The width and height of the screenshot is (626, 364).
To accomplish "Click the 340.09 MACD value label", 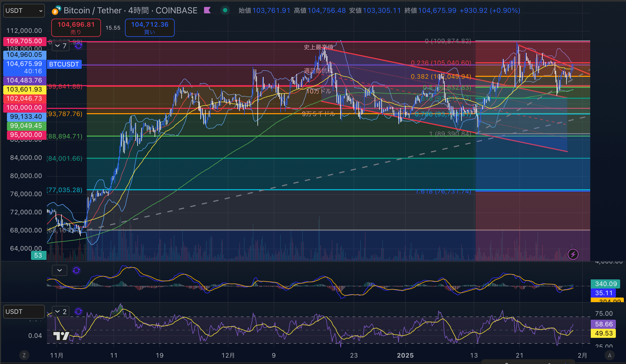I will point(605,284).
